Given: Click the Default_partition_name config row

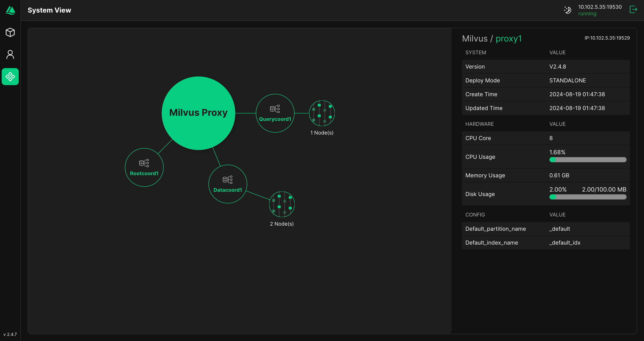Looking at the screenshot, I should [545, 229].
